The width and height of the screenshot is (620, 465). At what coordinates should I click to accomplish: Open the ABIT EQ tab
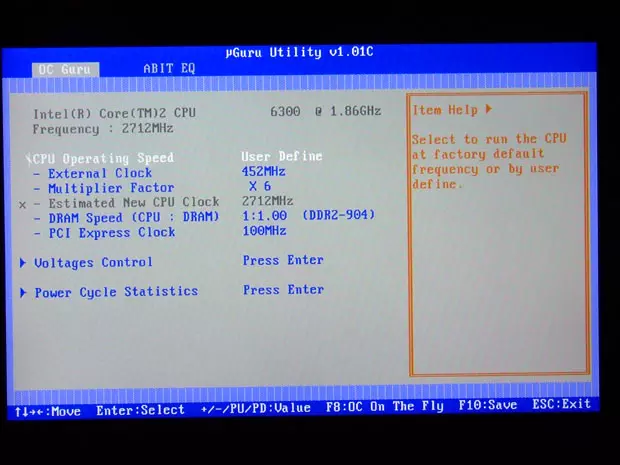(169, 69)
